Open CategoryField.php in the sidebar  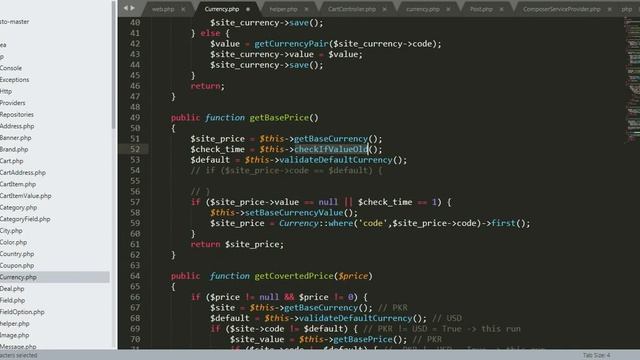pyautogui.click(x=25, y=219)
